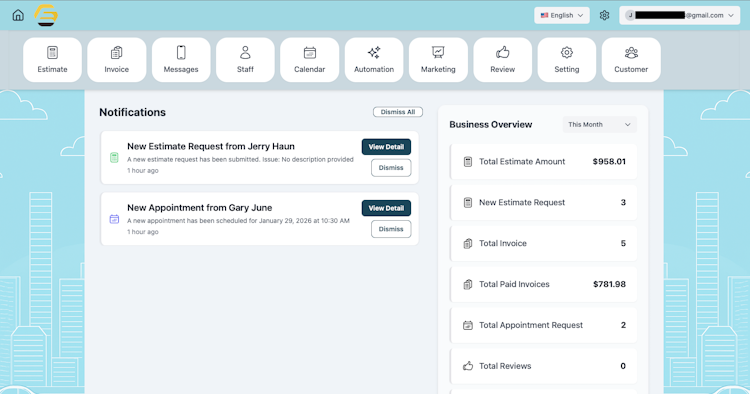750x394 pixels.
Task: Go to the home icon
Action: [x=18, y=15]
